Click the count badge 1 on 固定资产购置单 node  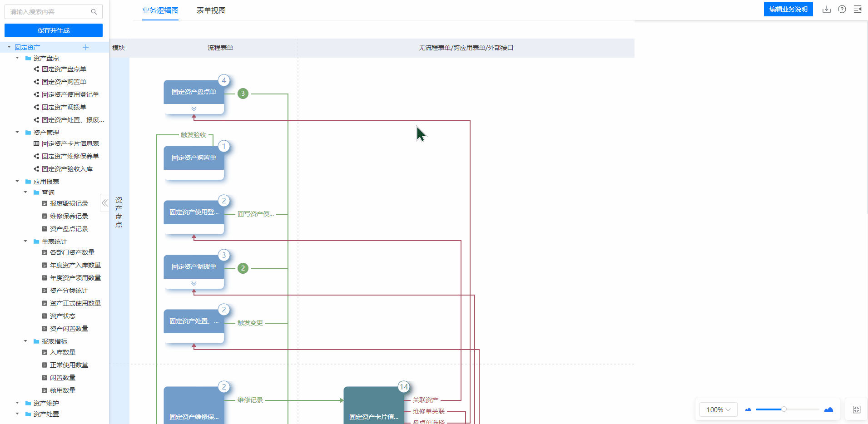tap(224, 146)
